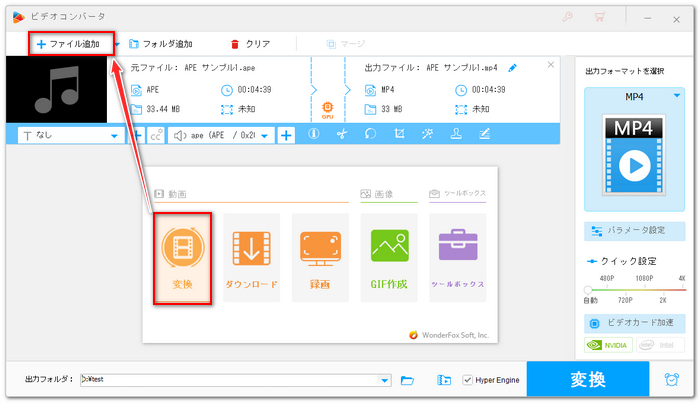Click the マージ merge button
This screenshot has width=700, height=403.
tap(346, 44)
